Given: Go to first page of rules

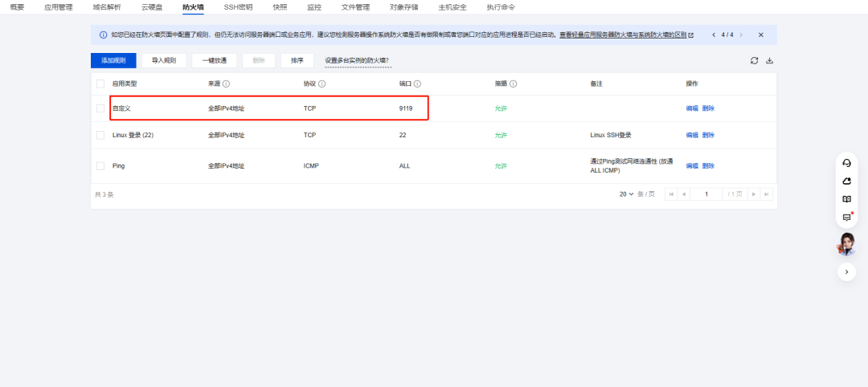Looking at the screenshot, I should coord(671,194).
